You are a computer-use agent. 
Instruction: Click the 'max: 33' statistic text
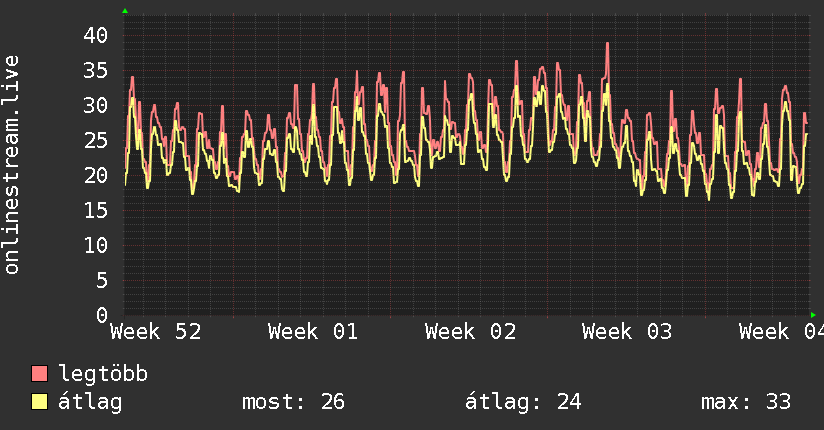pyautogui.click(x=746, y=402)
